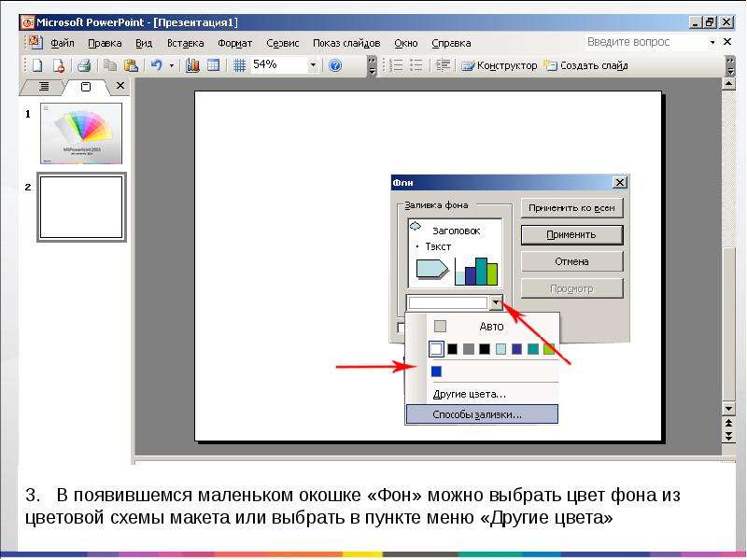Screen dimensions: 747x560
Task: Open the undo history dropdown arrow
Action: pos(172,65)
